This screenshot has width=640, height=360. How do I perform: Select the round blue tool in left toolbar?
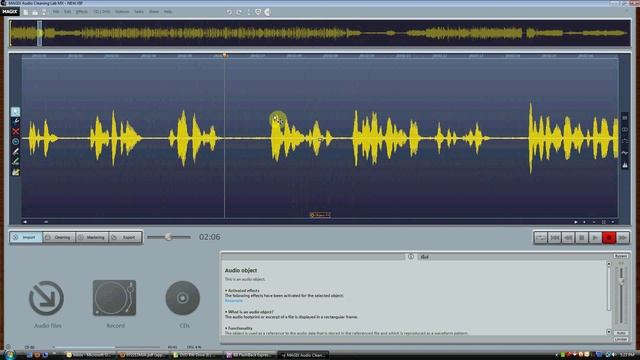pyautogui.click(x=16, y=142)
